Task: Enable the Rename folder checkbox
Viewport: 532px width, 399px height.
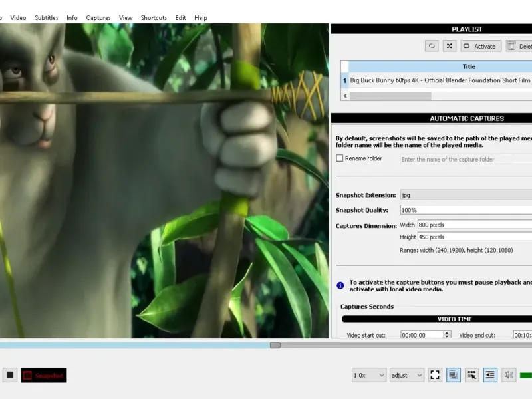Action: point(340,158)
